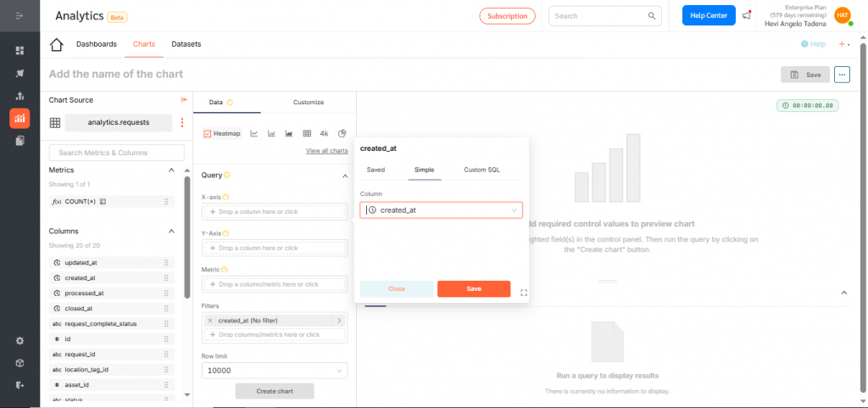The width and height of the screenshot is (868, 408).
Task: Collapse the Metrics section
Action: (x=171, y=170)
